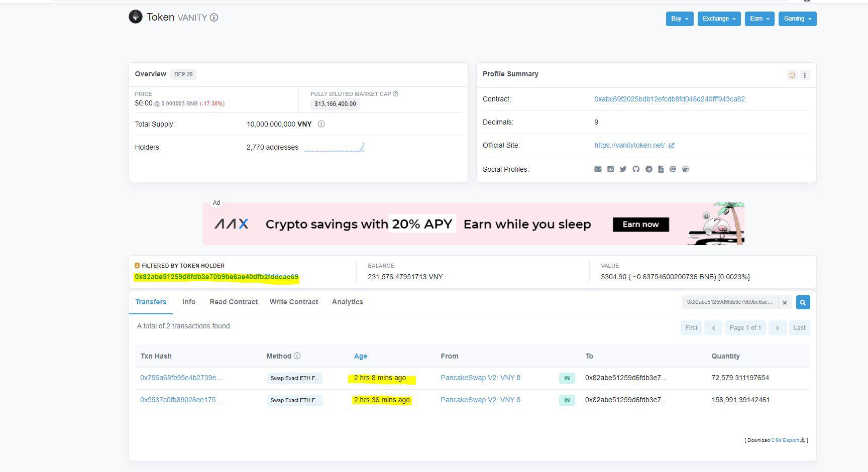
Task: Click the Page 1 of 1 indicator
Action: 745,328
